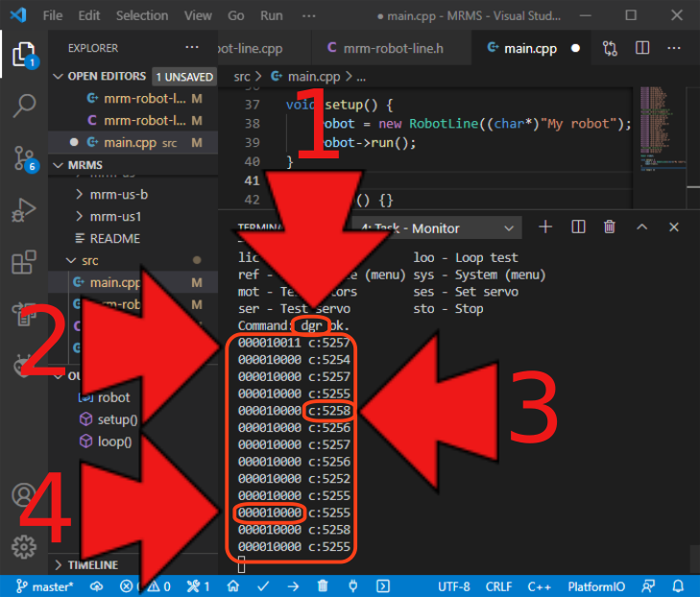Image resolution: width=700 pixels, height=597 pixels.
Task: Maximize terminal panel with the up chevron
Action: [x=642, y=227]
